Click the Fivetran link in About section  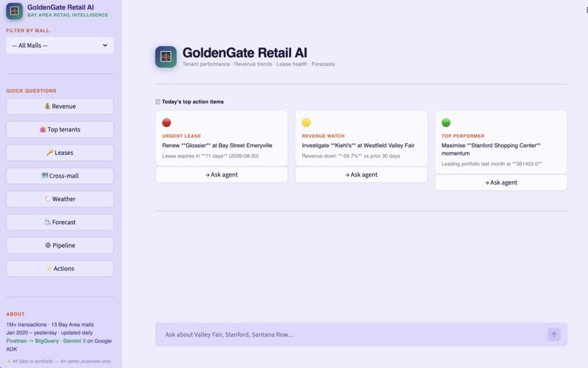17,341
